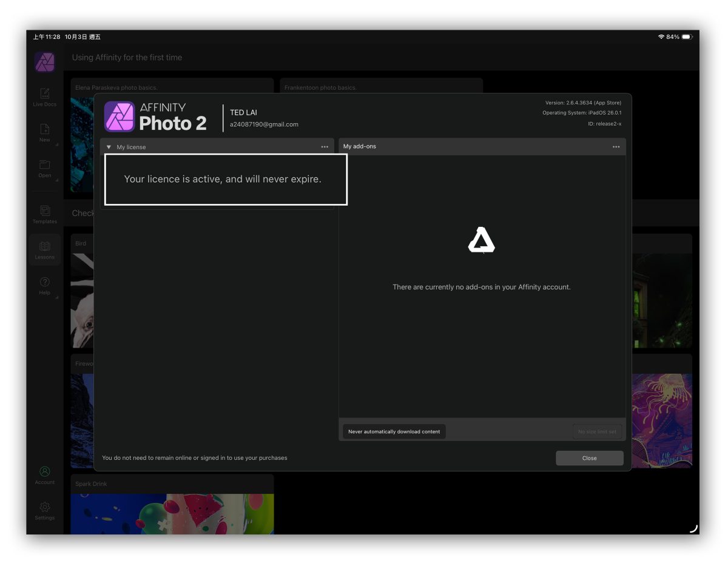Click the Version 2.6.4.3634 text
728x563 pixels.
point(583,103)
